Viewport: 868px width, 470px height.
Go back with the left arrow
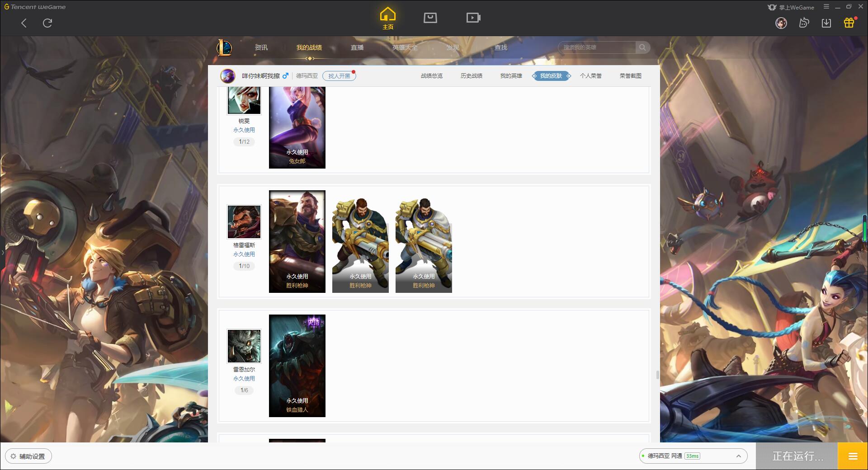[x=24, y=23]
